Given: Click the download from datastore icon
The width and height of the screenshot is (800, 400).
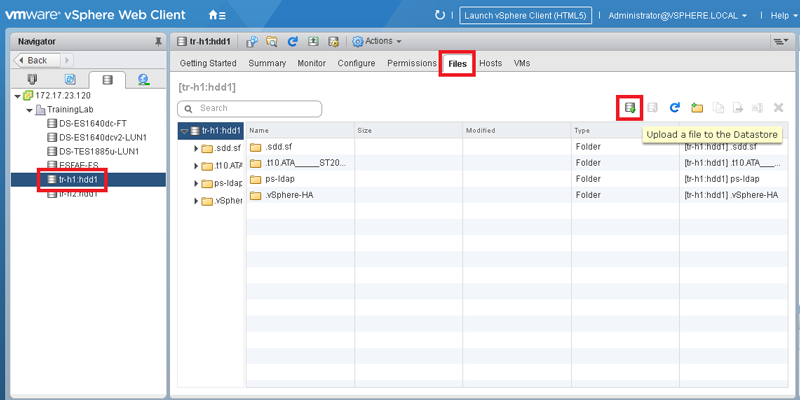Looking at the screenshot, I should point(653,108).
